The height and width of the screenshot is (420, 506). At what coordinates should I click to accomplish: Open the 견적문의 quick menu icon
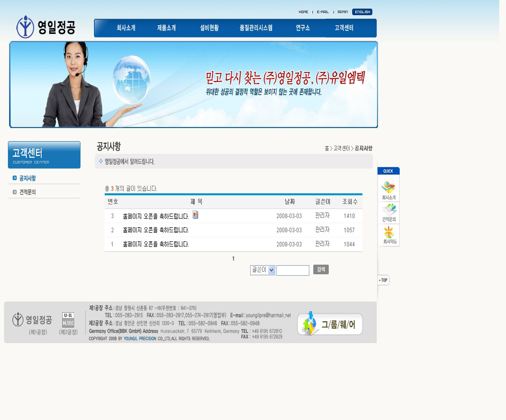click(389, 213)
